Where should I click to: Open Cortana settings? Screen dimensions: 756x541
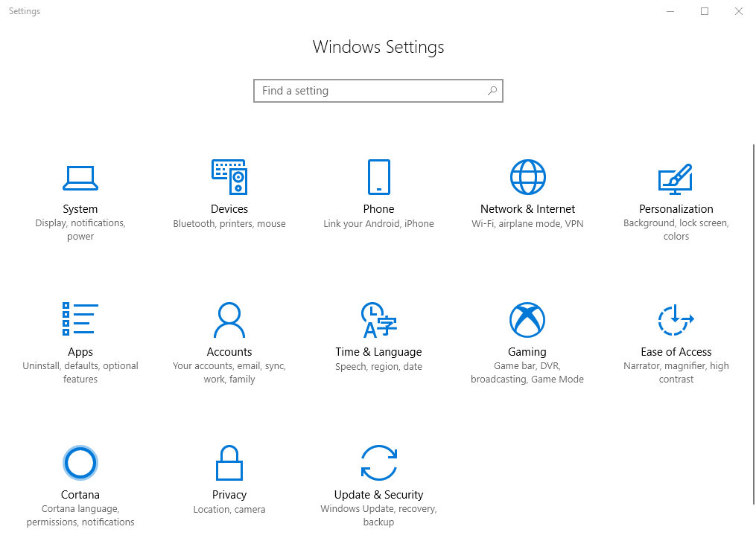click(x=80, y=476)
